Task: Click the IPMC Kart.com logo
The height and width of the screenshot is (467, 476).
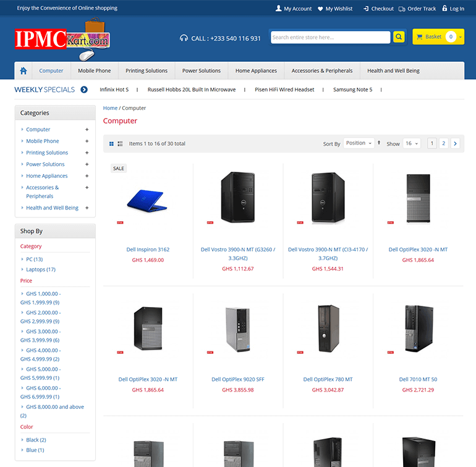Action: [62, 39]
